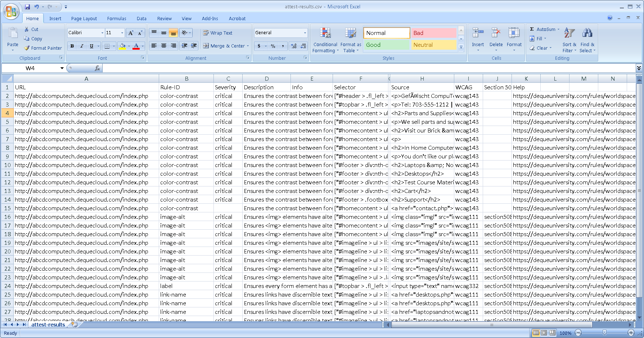Select the attest-results sheet tab
The height and width of the screenshot is (338, 644).
pyautogui.click(x=48, y=325)
